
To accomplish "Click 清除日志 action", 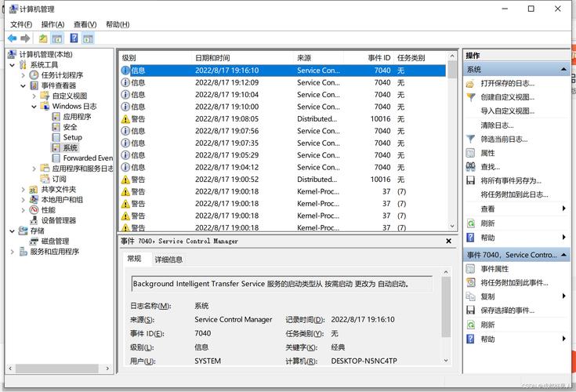I will [497, 125].
